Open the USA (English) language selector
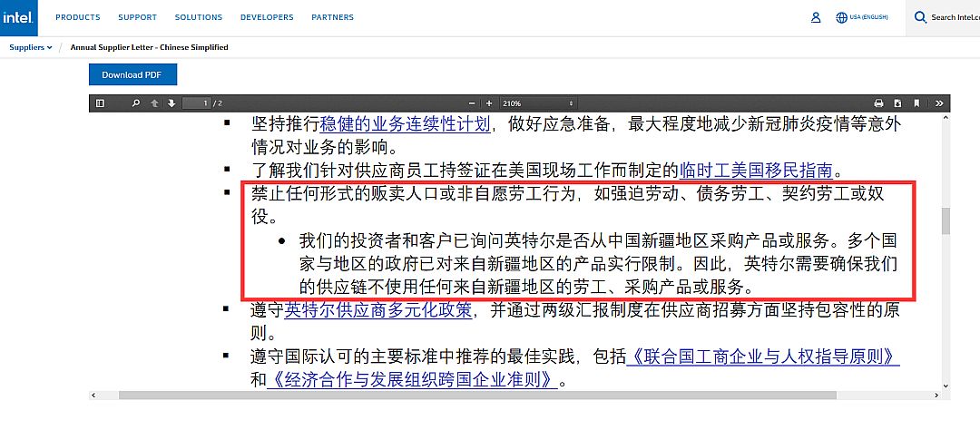This screenshot has width=980, height=430. click(x=861, y=17)
